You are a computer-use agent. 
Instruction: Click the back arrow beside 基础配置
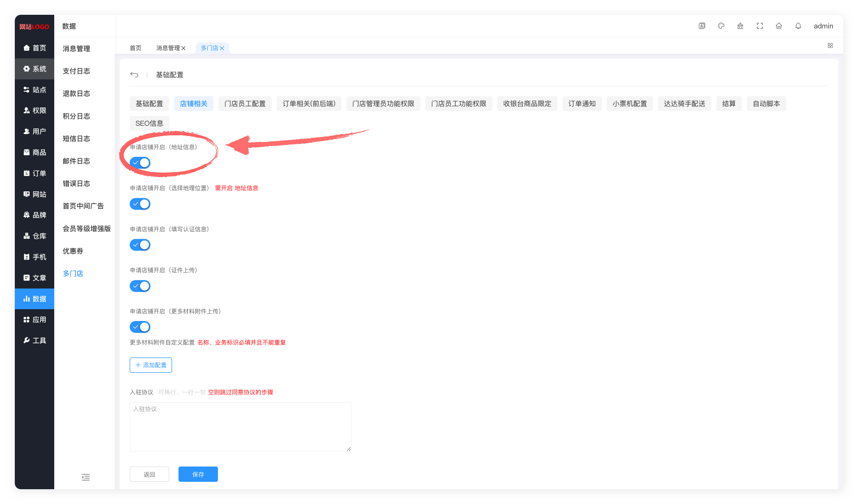click(134, 74)
